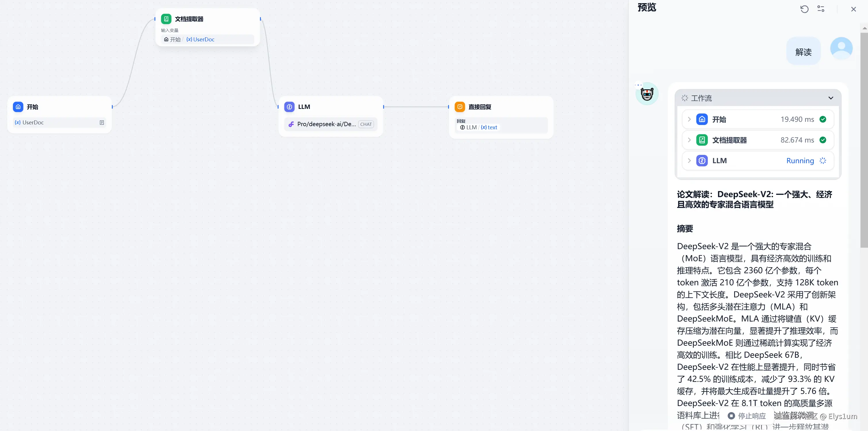Viewport: 868px width, 431px height.
Task: Click the running spinner on LLM step
Action: click(823, 161)
